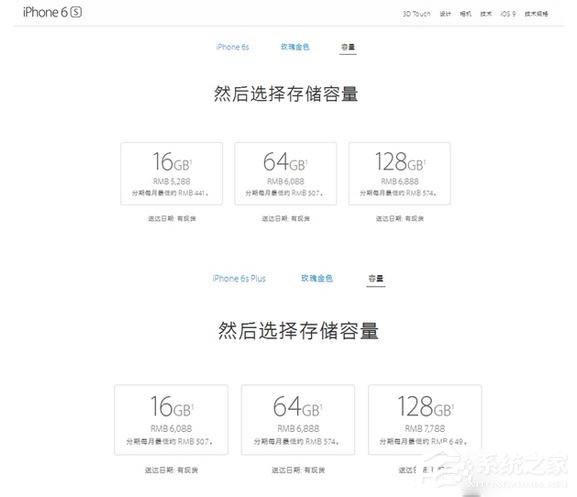
Task: Select the 容量 step tab under iPhone 6s
Action: (x=348, y=47)
